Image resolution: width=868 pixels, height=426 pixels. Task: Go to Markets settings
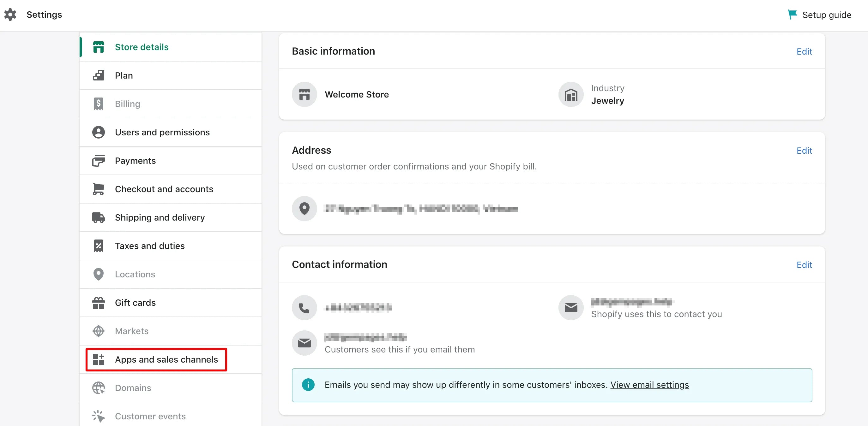coord(171,331)
